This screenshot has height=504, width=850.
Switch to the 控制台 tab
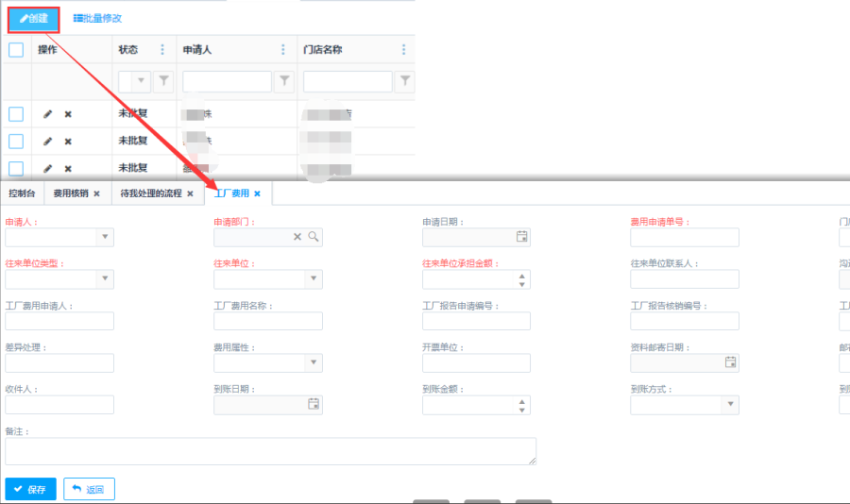pyautogui.click(x=22, y=193)
